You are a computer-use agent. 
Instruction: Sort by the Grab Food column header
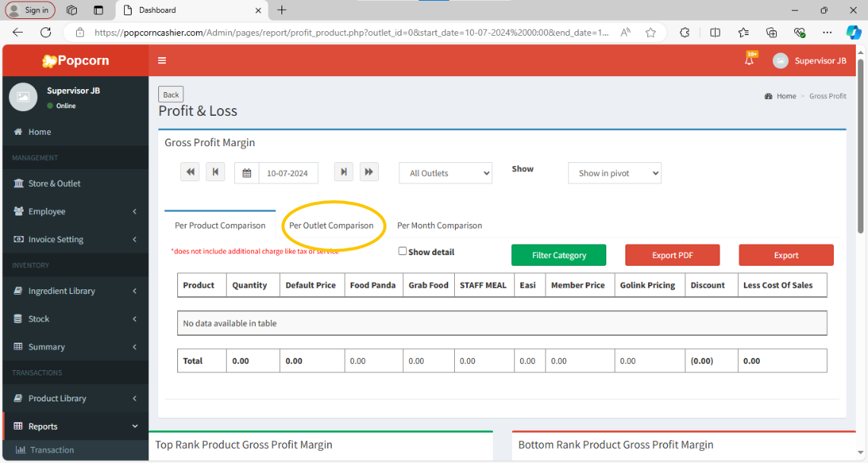tap(428, 286)
